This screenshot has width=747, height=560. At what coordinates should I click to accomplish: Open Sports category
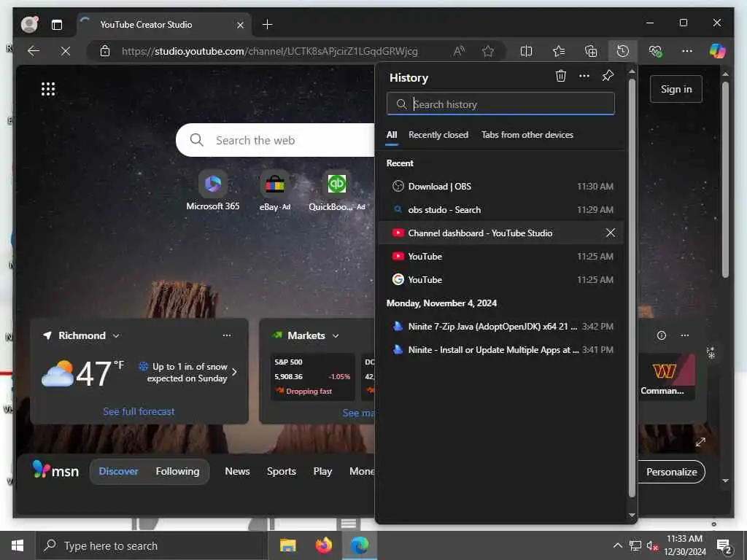pos(282,472)
